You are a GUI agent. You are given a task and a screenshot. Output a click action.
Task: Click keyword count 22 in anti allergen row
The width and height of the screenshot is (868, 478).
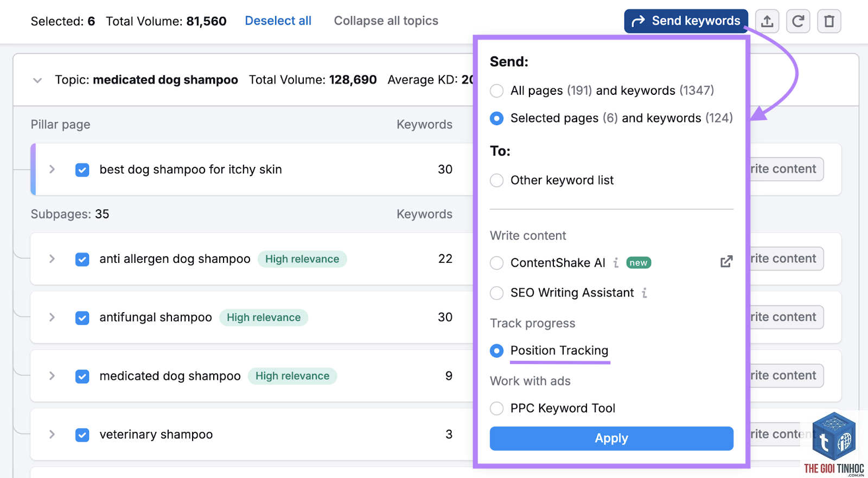(x=445, y=259)
